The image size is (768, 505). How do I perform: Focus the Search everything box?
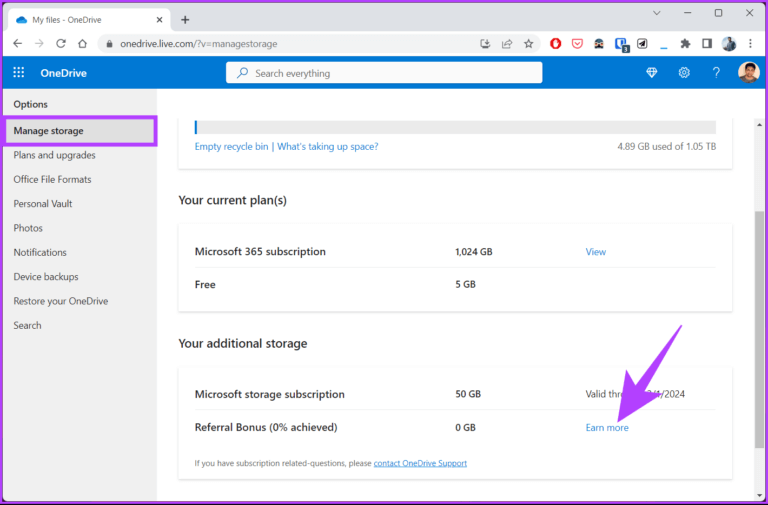click(x=384, y=73)
